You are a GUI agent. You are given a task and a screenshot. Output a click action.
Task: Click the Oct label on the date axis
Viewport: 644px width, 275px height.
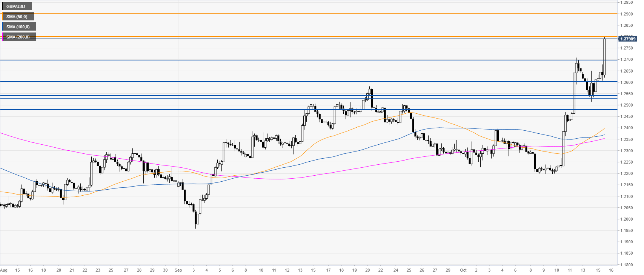[463, 270]
